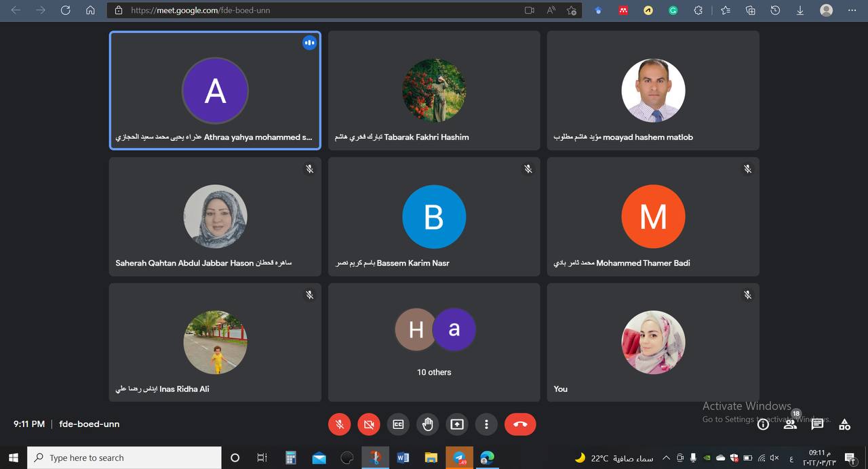
Task: Toggle closed captions
Action: pyautogui.click(x=398, y=424)
